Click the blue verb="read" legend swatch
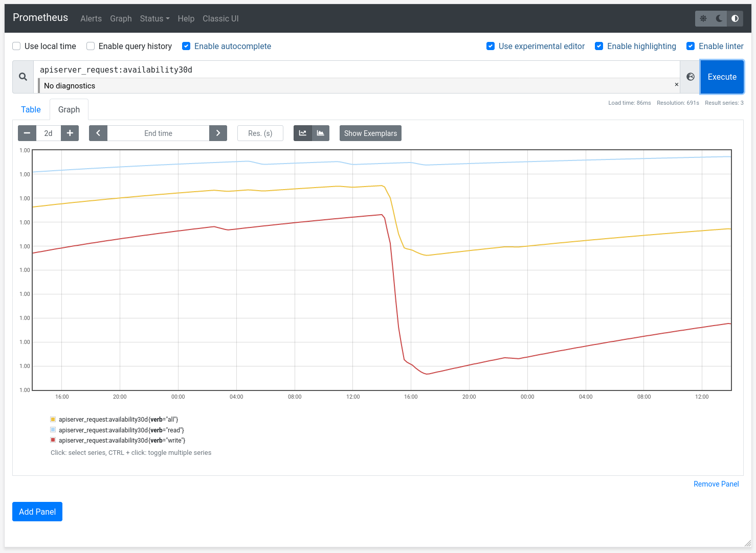Screen dimensions: 756x553 53,430
